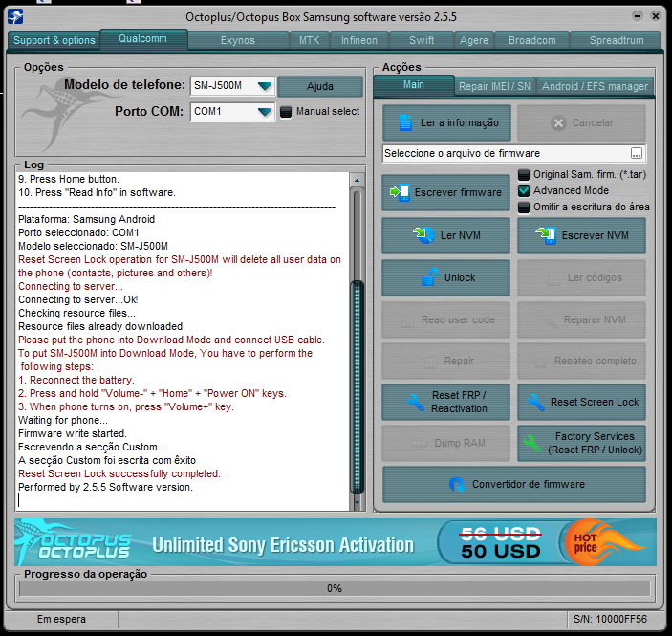Click the log scrollbar thumb
The height and width of the screenshot is (636, 672).
357,387
